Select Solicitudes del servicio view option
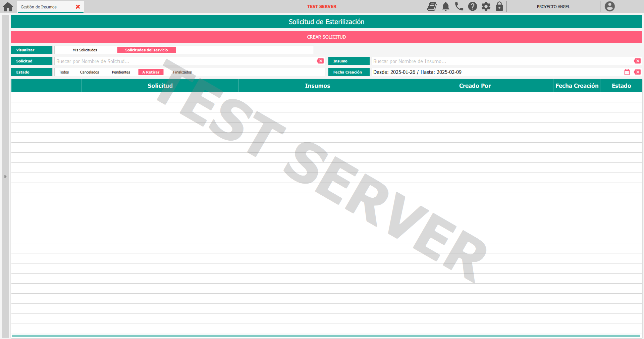Viewport: 644px width, 339px height. tap(146, 50)
